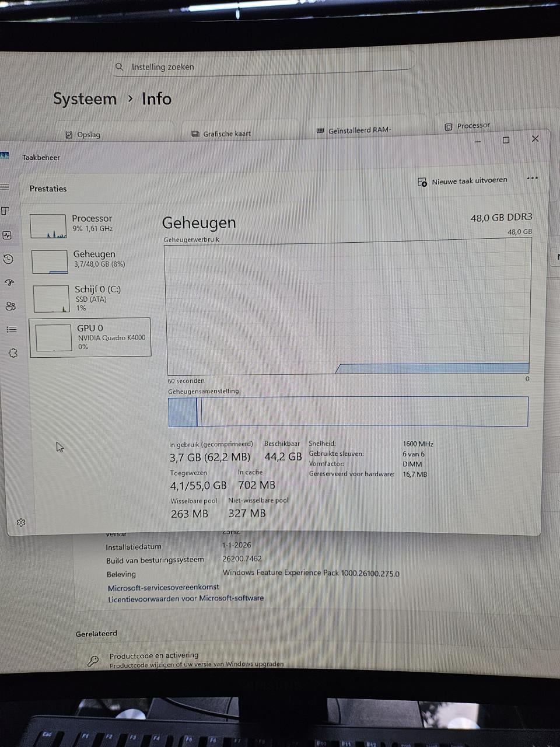Click the '1600 MHz' speed value

tap(418, 444)
